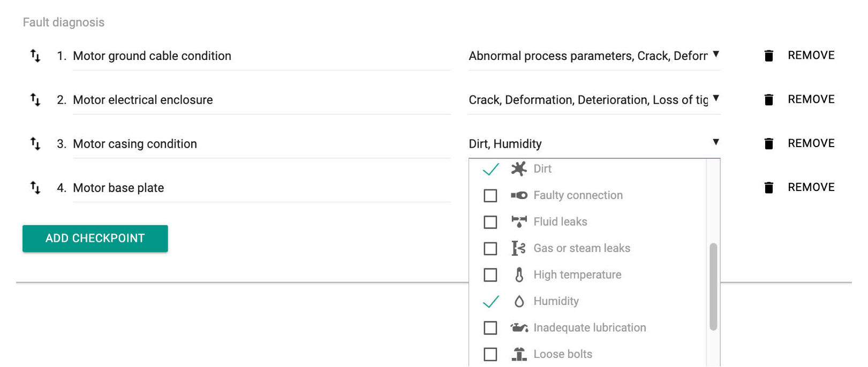This screenshot has width=868, height=367.
Task: Uncheck the Dirt option checkmark
Action: (x=490, y=169)
